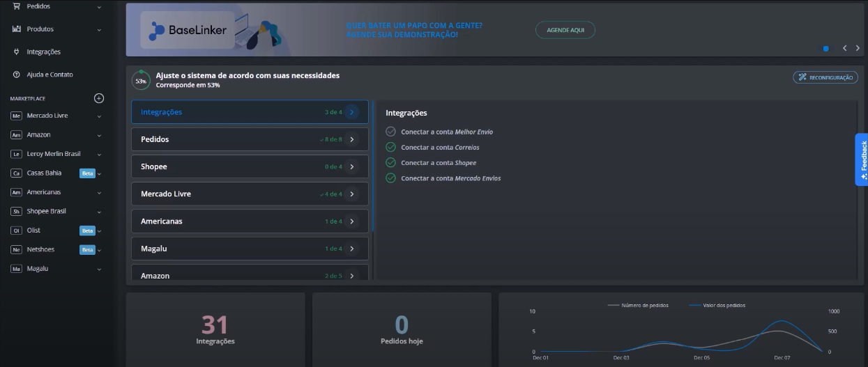
Task: Expand Americanas sidebar chevron
Action: pyautogui.click(x=99, y=193)
